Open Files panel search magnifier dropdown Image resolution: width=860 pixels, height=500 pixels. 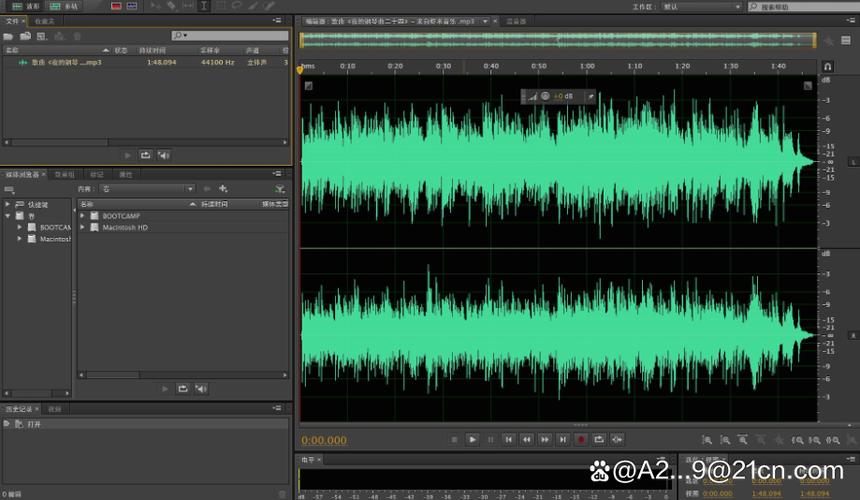tap(180, 36)
